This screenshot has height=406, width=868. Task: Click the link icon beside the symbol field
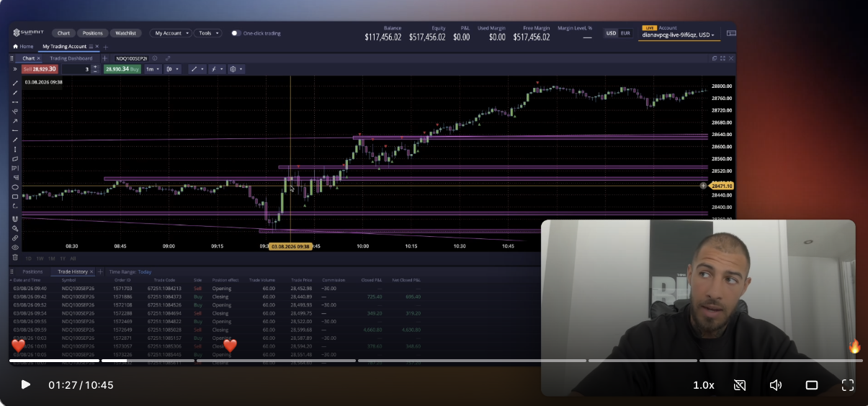click(168, 58)
